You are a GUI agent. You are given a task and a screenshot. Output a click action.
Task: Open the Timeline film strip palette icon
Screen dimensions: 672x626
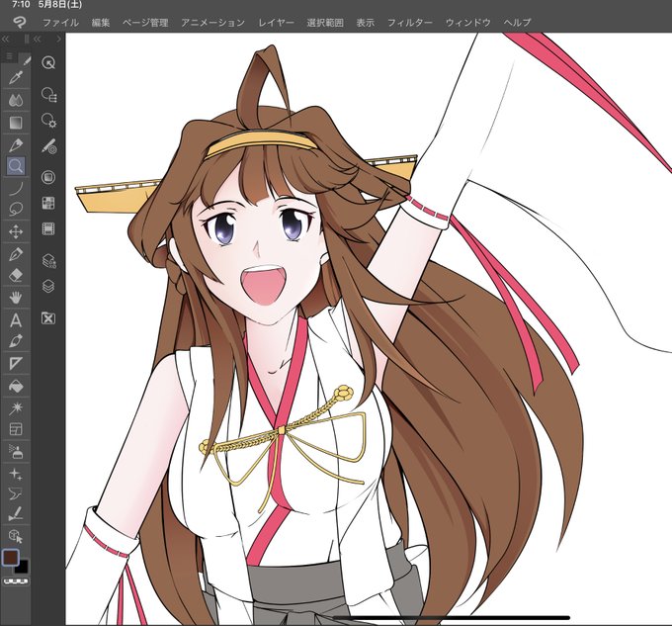click(48, 228)
